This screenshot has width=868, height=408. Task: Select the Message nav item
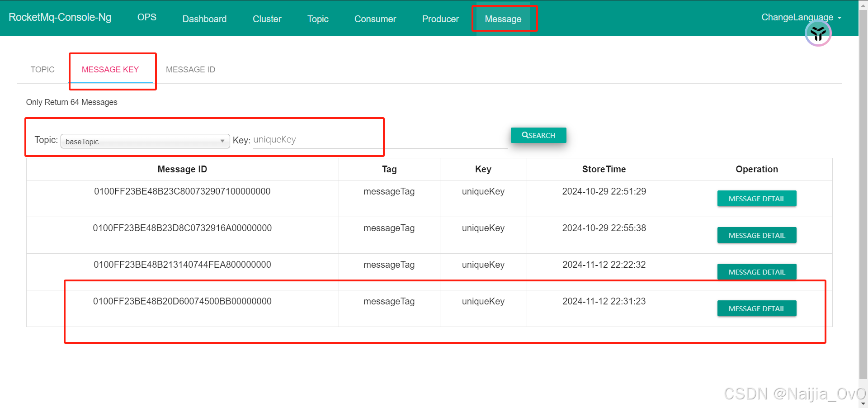click(x=503, y=19)
